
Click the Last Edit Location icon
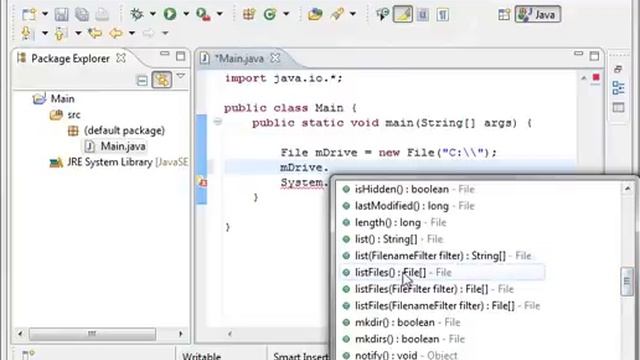pos(95,33)
